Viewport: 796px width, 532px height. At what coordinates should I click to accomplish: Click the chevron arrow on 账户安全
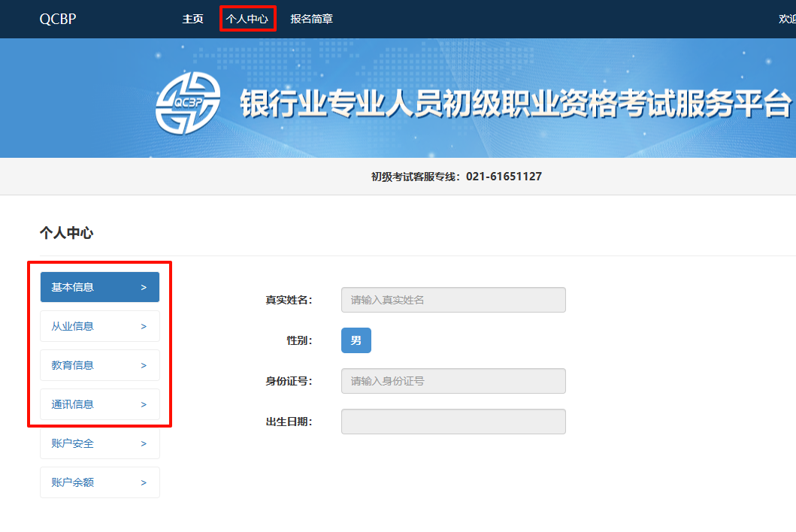(x=144, y=443)
